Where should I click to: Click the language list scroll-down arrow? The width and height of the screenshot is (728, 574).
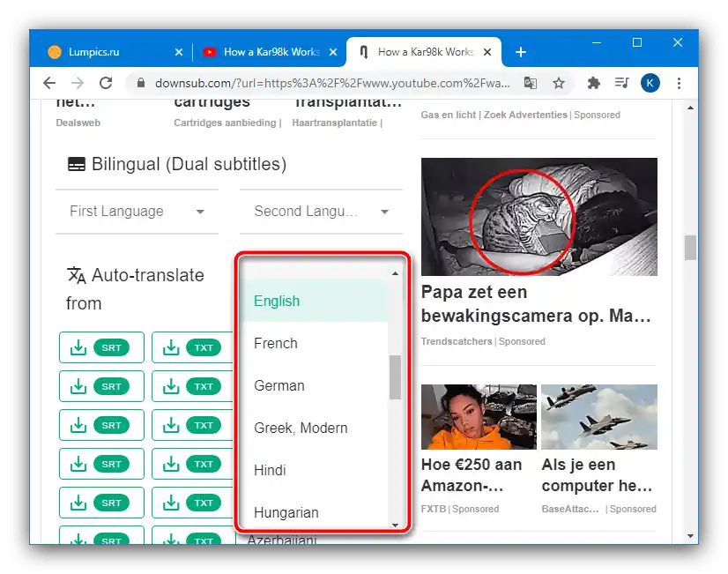(x=395, y=526)
